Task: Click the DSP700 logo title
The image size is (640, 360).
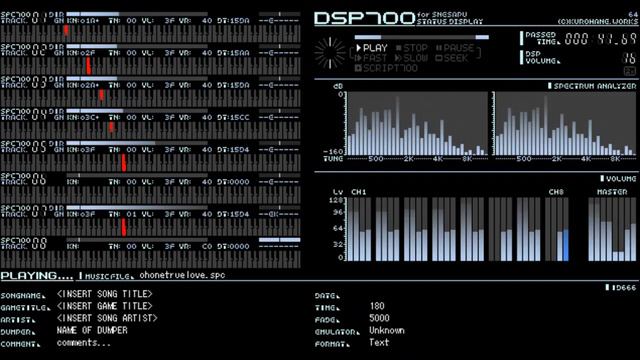Action: [364, 18]
